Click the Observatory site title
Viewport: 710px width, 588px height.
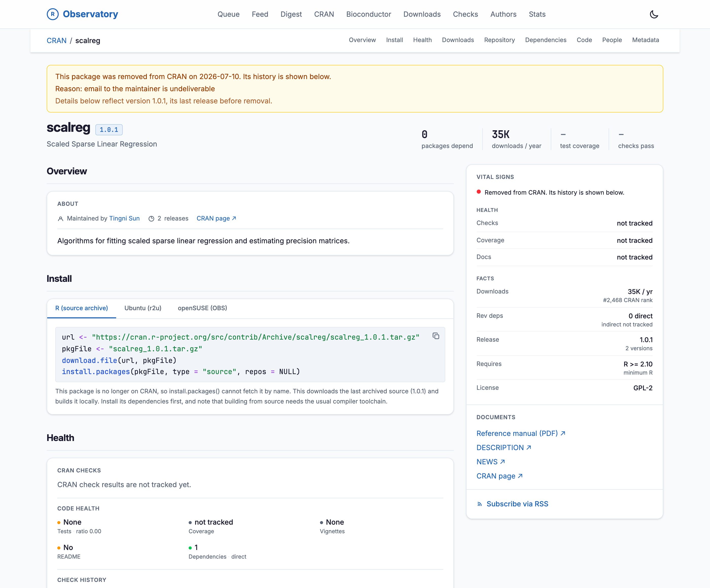pyautogui.click(x=90, y=14)
